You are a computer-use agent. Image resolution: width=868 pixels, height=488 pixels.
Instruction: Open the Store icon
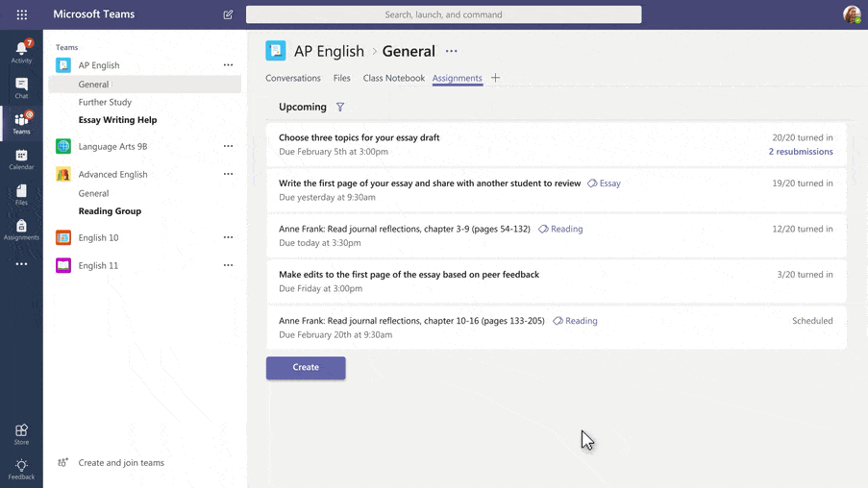coord(21,434)
